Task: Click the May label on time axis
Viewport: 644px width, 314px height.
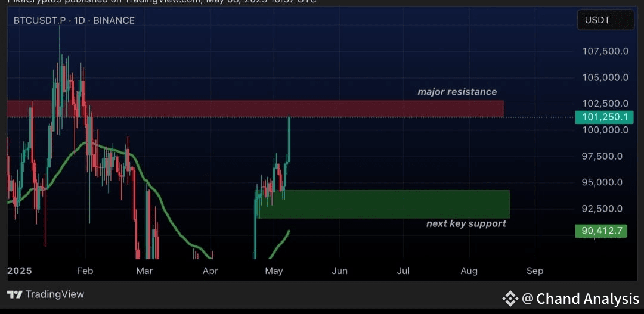Action: [x=274, y=271]
